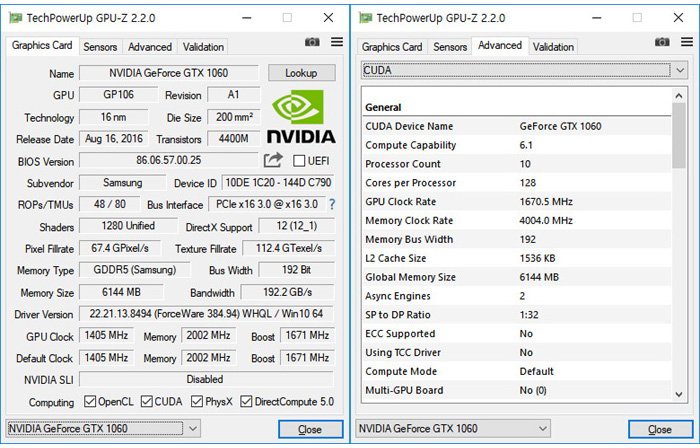Click the Bus Interface question mark help icon
Image resolution: width=700 pixels, height=448 pixels.
coord(332,204)
